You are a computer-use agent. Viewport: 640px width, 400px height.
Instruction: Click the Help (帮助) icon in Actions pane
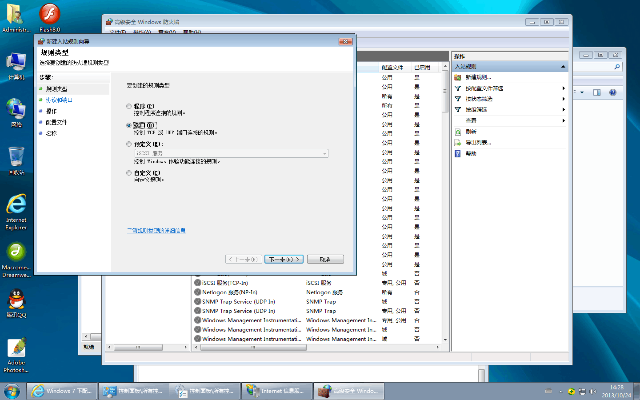[x=458, y=153]
